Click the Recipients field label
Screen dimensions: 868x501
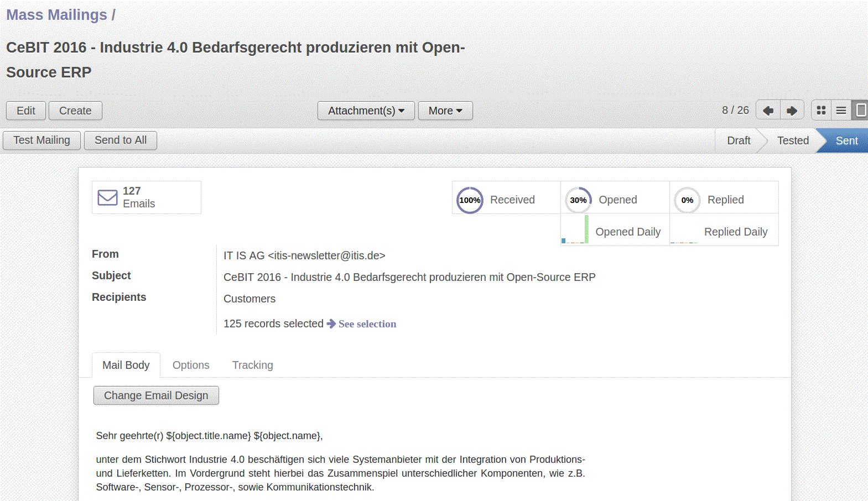(x=119, y=297)
